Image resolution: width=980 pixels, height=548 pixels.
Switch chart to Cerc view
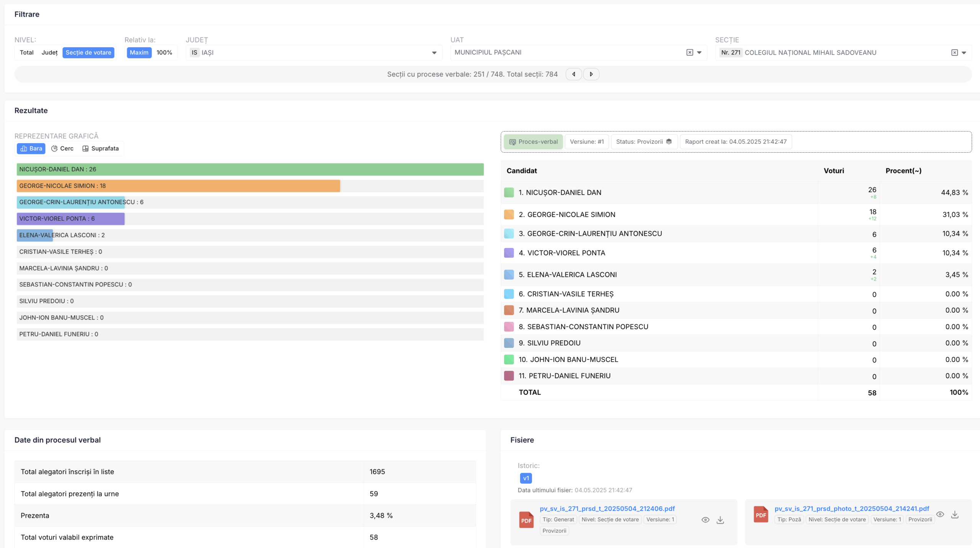(x=62, y=148)
